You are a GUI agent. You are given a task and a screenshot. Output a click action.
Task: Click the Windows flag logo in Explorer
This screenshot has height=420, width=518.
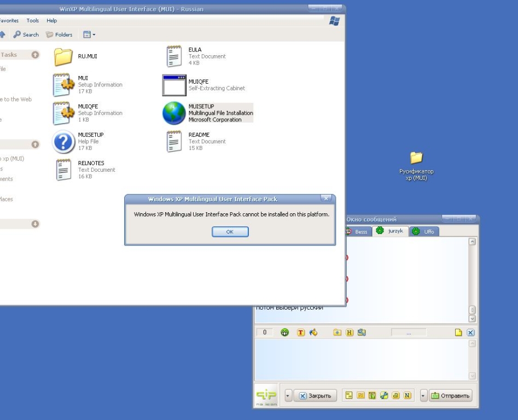pos(334,21)
